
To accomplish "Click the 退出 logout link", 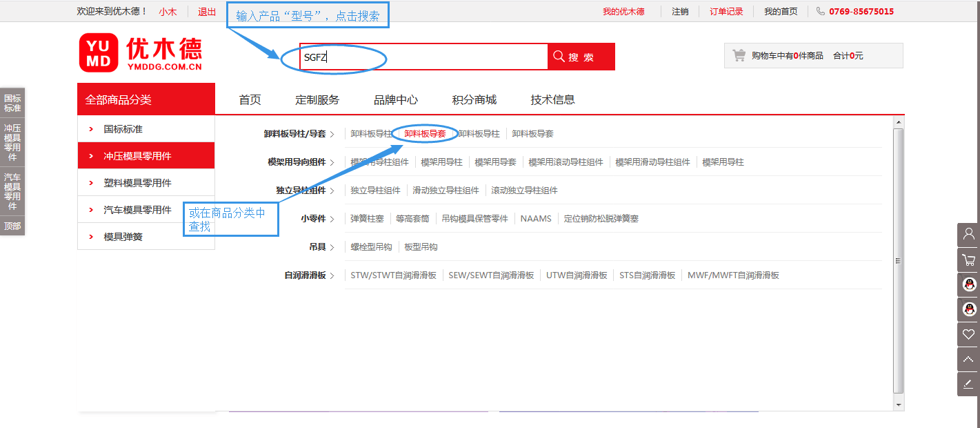I will [x=207, y=12].
